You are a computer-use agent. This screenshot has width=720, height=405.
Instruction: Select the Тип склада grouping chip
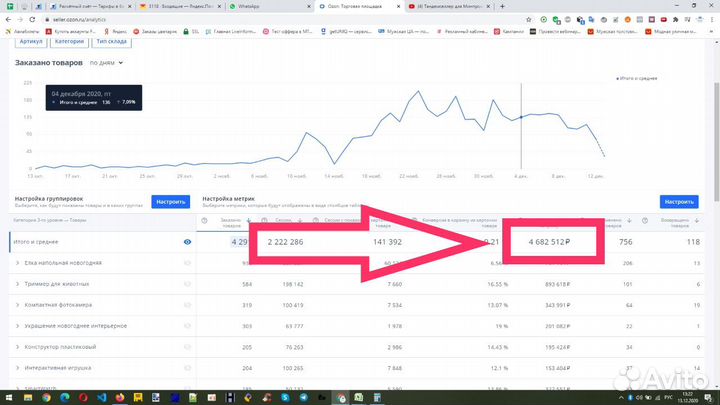[110, 41]
